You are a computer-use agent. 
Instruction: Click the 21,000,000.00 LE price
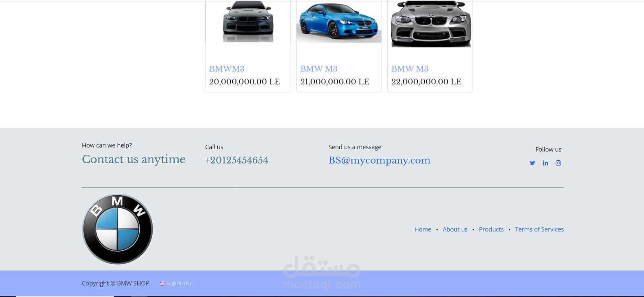pos(334,82)
